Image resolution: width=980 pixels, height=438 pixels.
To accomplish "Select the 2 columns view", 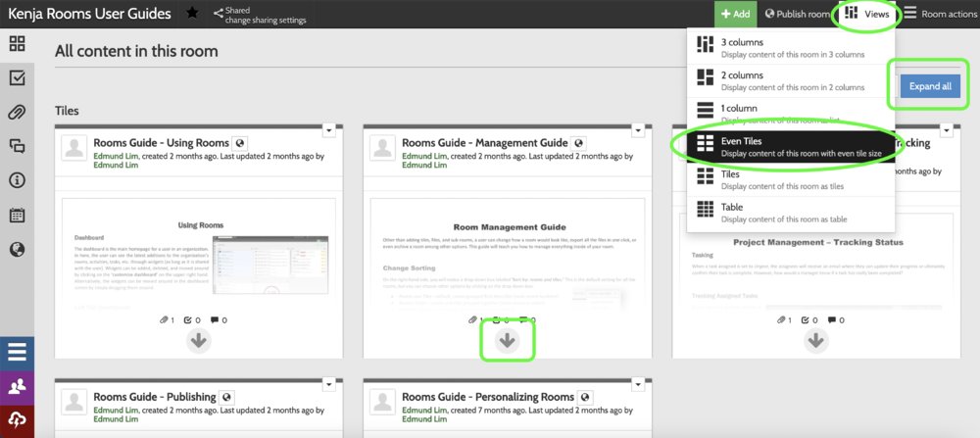I will [x=791, y=80].
